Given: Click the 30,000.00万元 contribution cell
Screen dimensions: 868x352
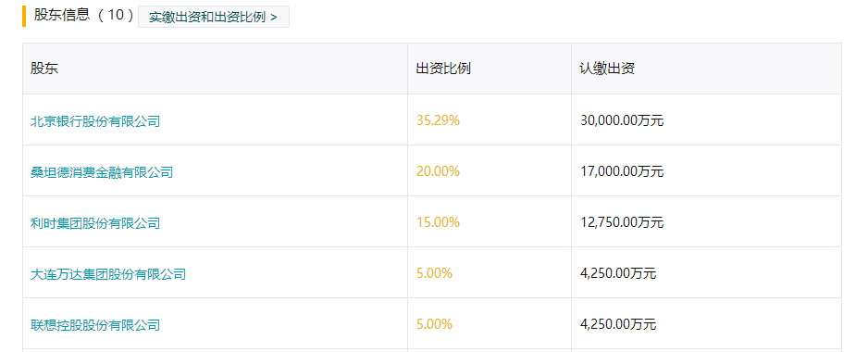Looking at the screenshot, I should 622,120.
